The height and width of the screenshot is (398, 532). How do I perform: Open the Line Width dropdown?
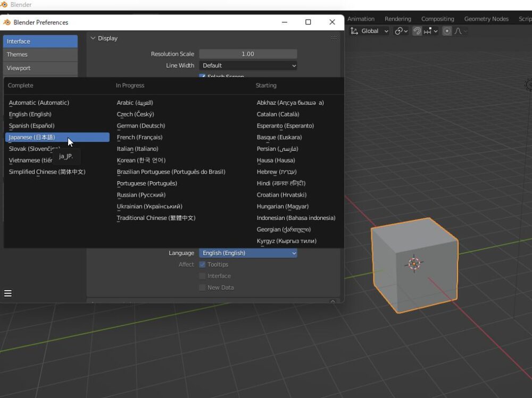point(248,65)
